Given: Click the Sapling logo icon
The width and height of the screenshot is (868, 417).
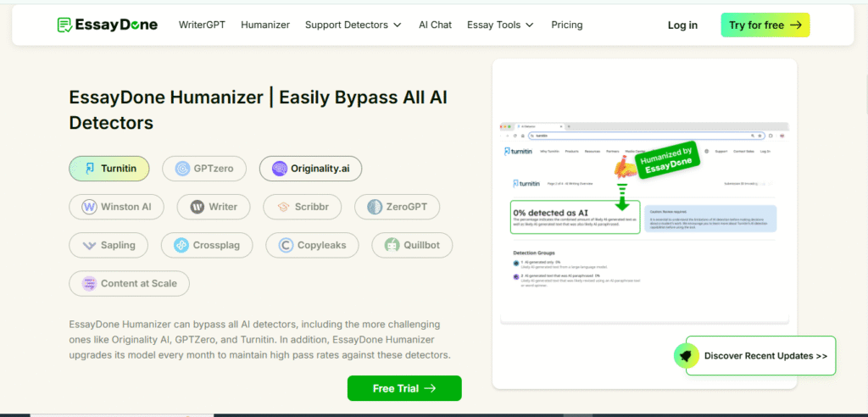Looking at the screenshot, I should (x=89, y=245).
